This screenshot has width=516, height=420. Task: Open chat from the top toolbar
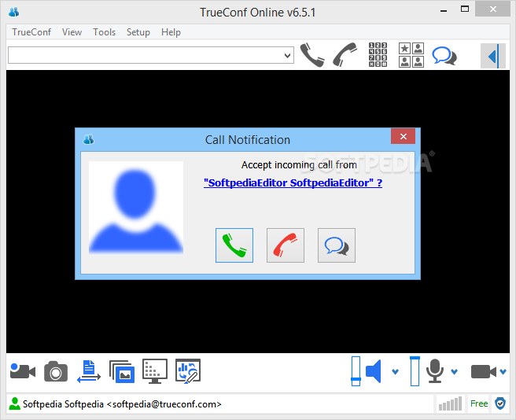tap(444, 56)
